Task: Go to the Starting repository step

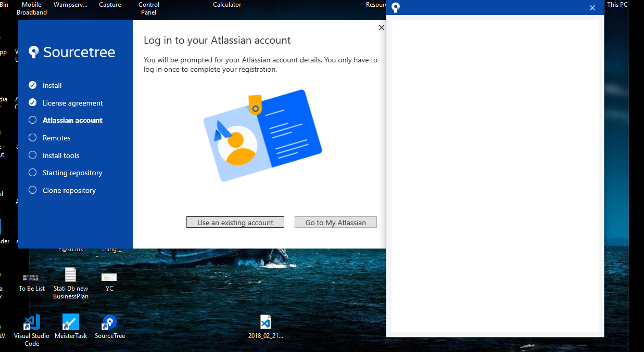Action: [66, 173]
